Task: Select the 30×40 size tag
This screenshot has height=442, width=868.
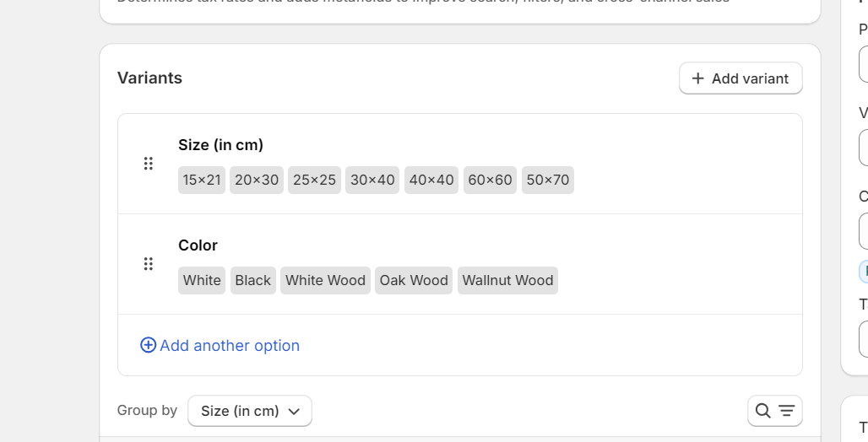Action: [372, 180]
